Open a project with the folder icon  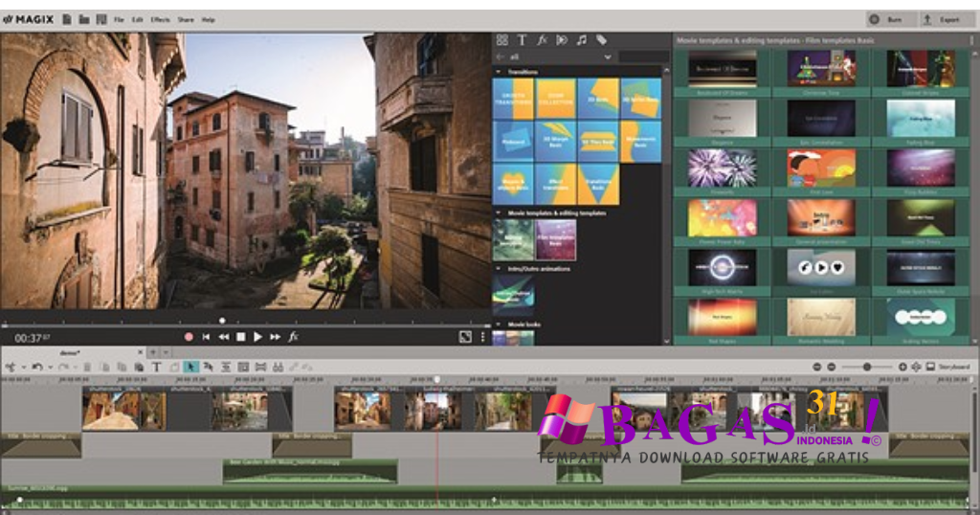(x=84, y=19)
